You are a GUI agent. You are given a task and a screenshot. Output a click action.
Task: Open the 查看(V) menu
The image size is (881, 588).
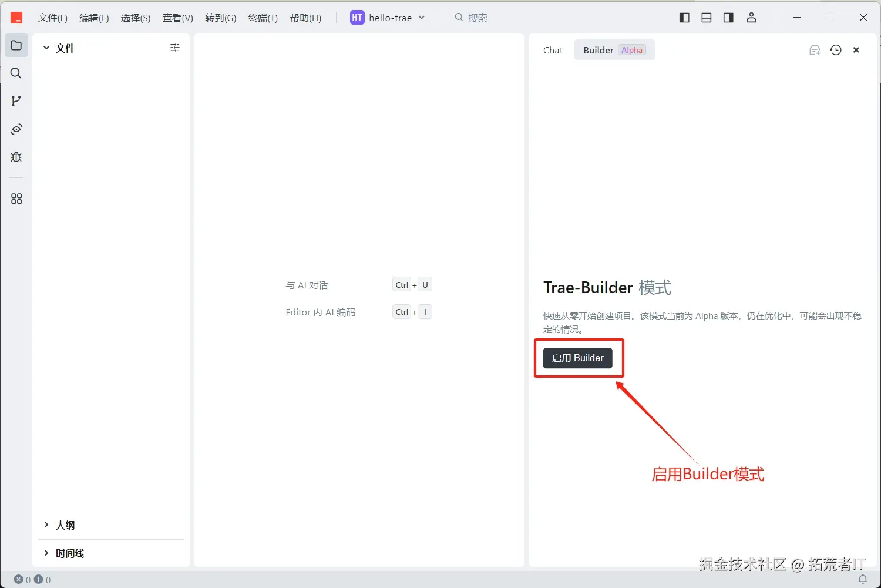pos(178,18)
